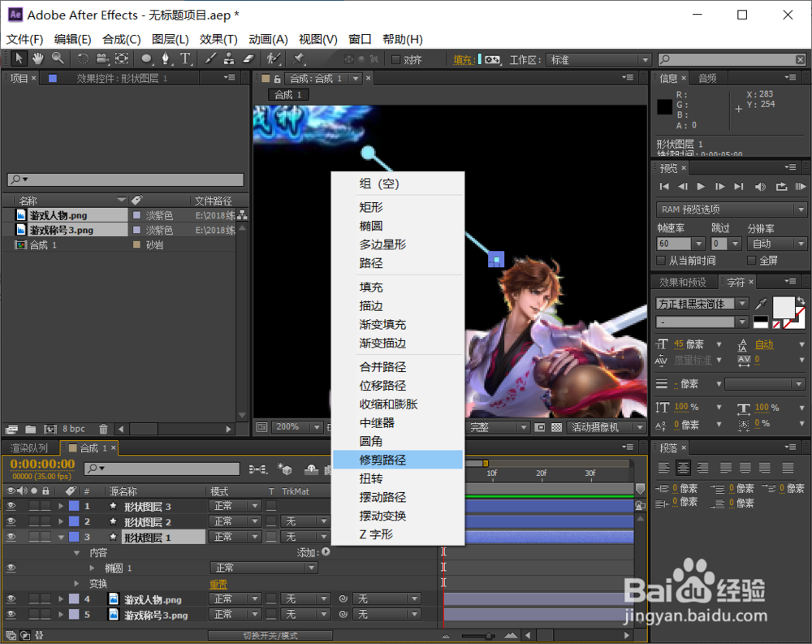The image size is (812, 644).
Task: Click the font eyedropper icon in Character panel
Action: pyautogui.click(x=761, y=304)
